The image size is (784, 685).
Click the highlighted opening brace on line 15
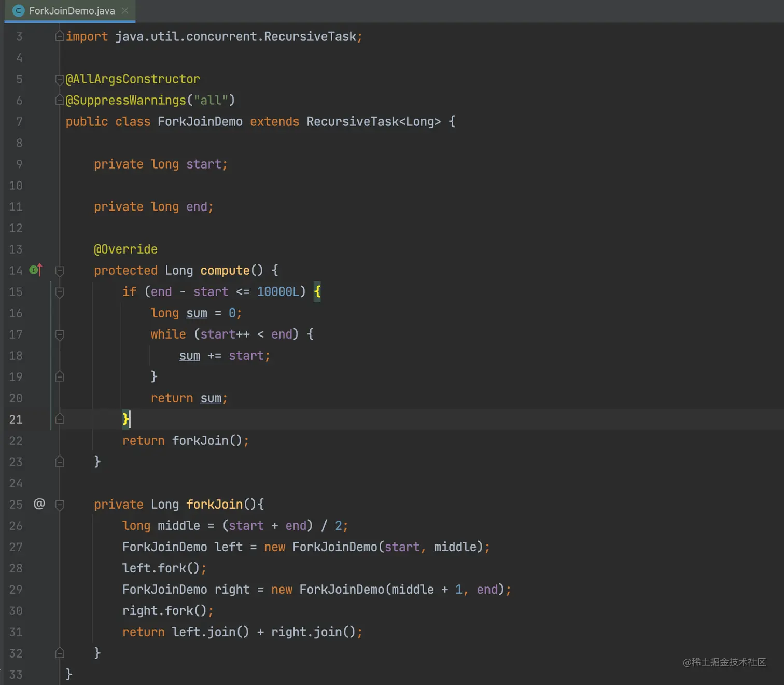[317, 292]
